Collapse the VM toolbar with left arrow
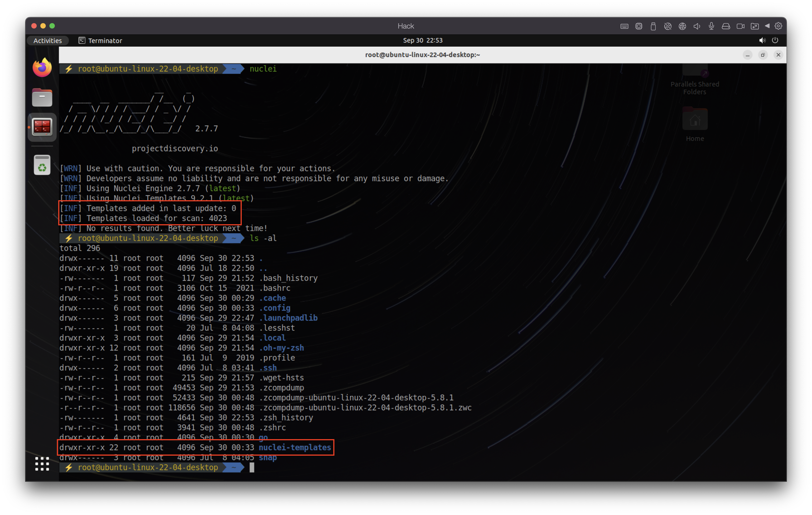 [767, 26]
